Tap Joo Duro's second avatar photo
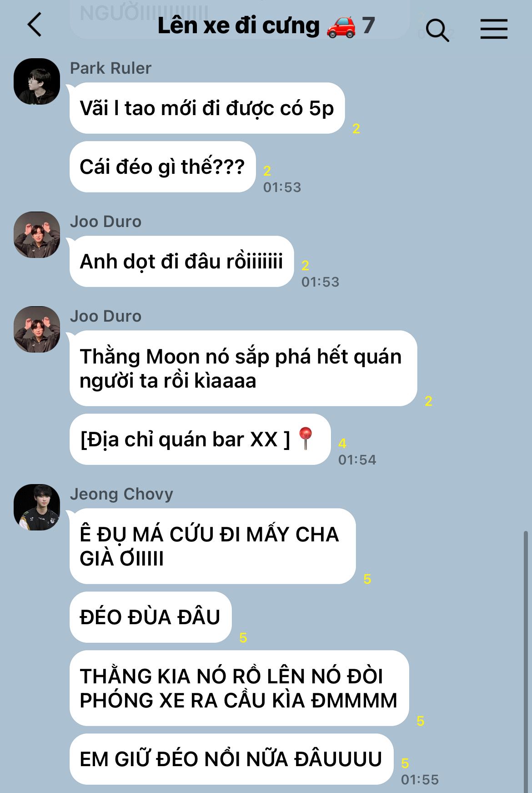The image size is (532, 793). [37, 329]
